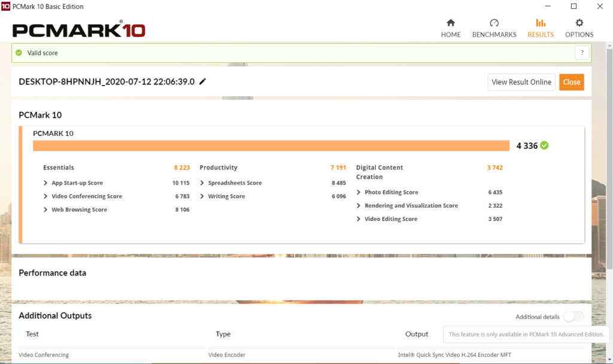The width and height of the screenshot is (613, 364).
Task: Open the Options tab
Action: coord(579,28)
